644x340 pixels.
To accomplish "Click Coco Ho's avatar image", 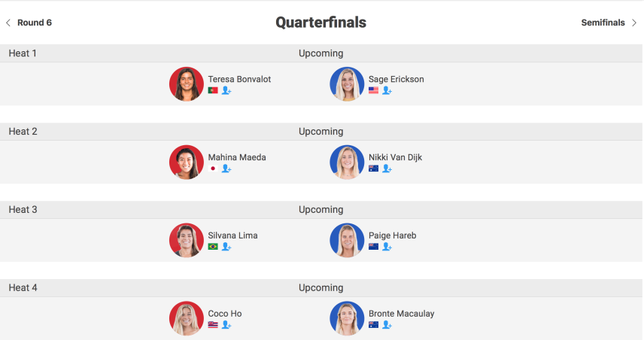I will tap(187, 318).
